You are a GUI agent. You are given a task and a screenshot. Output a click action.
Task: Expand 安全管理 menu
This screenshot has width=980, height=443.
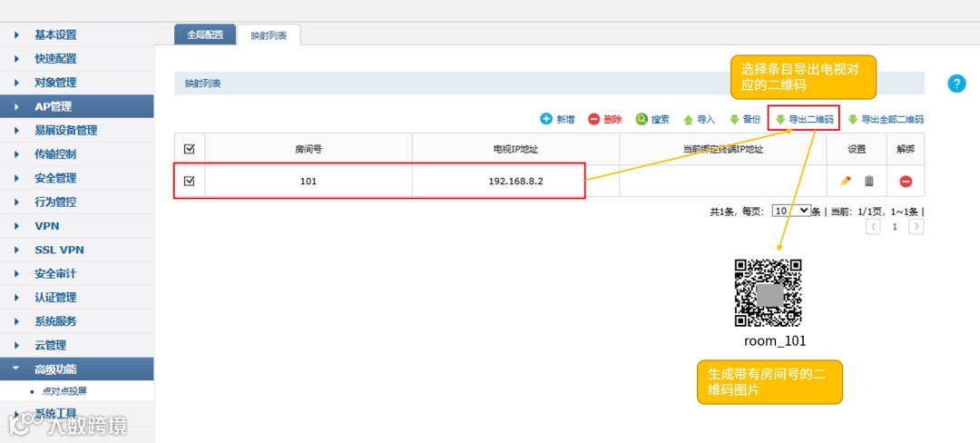[77, 178]
